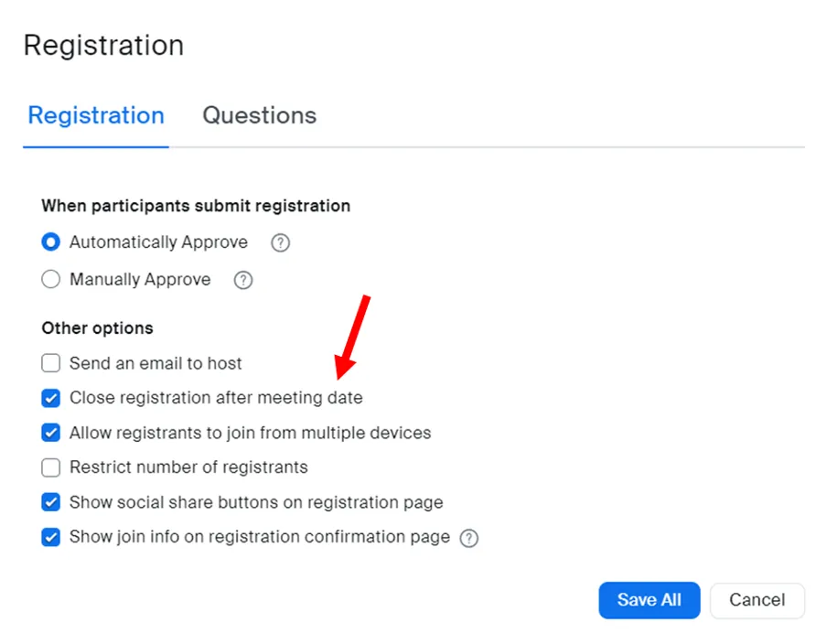Select the Manually Approve radio button
827x644 pixels.
click(x=51, y=280)
